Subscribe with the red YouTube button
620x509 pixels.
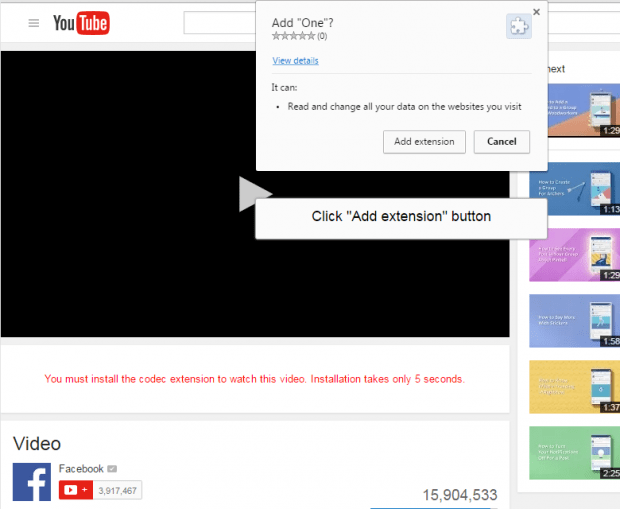(76, 490)
